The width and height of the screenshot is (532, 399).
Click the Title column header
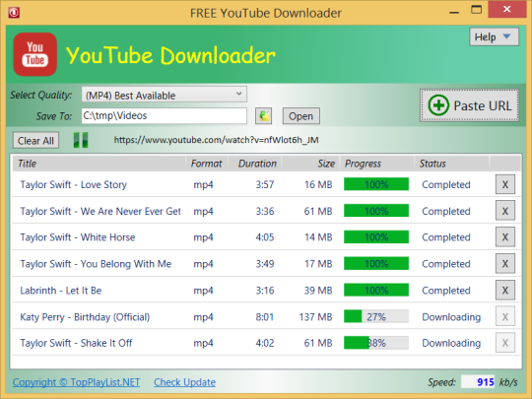coord(100,164)
